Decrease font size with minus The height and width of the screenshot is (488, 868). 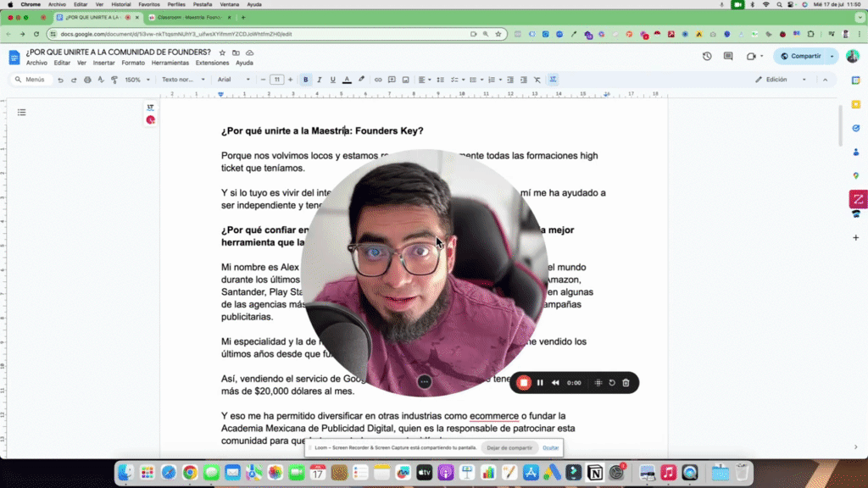click(263, 80)
